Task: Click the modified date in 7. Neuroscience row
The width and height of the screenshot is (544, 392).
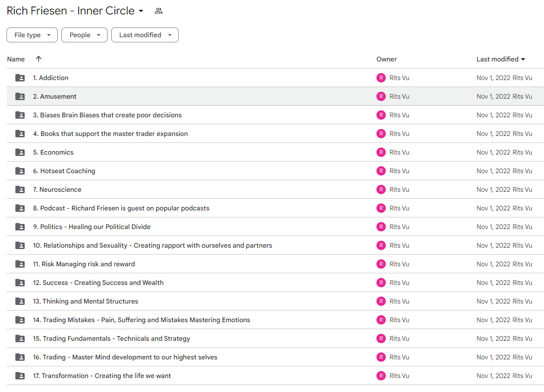Action: pos(493,189)
